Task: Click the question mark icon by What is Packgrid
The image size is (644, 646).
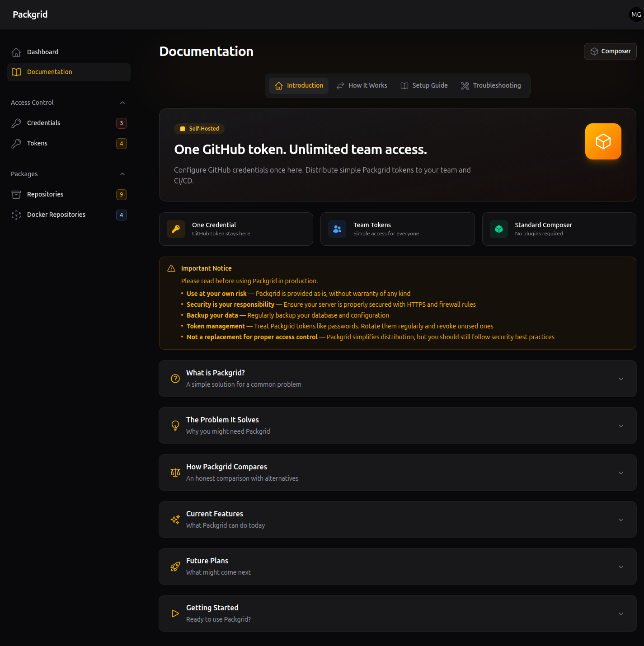Action: click(x=175, y=379)
